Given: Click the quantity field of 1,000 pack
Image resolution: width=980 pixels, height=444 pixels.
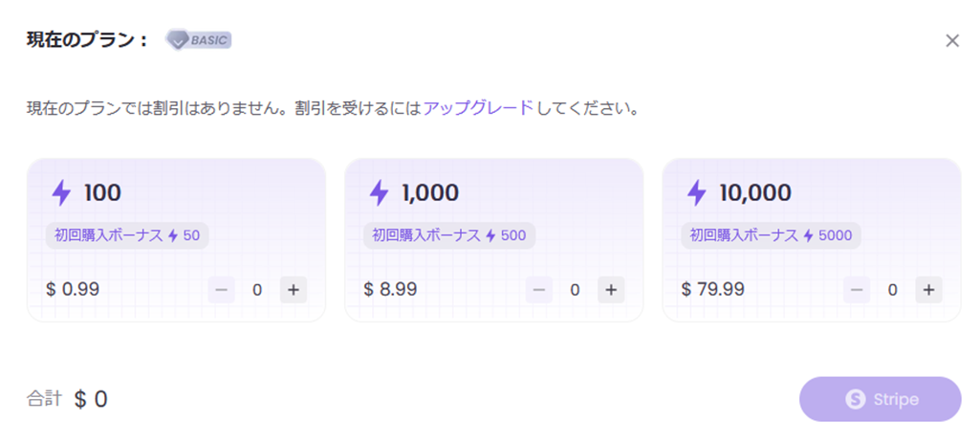Looking at the screenshot, I should 575,290.
